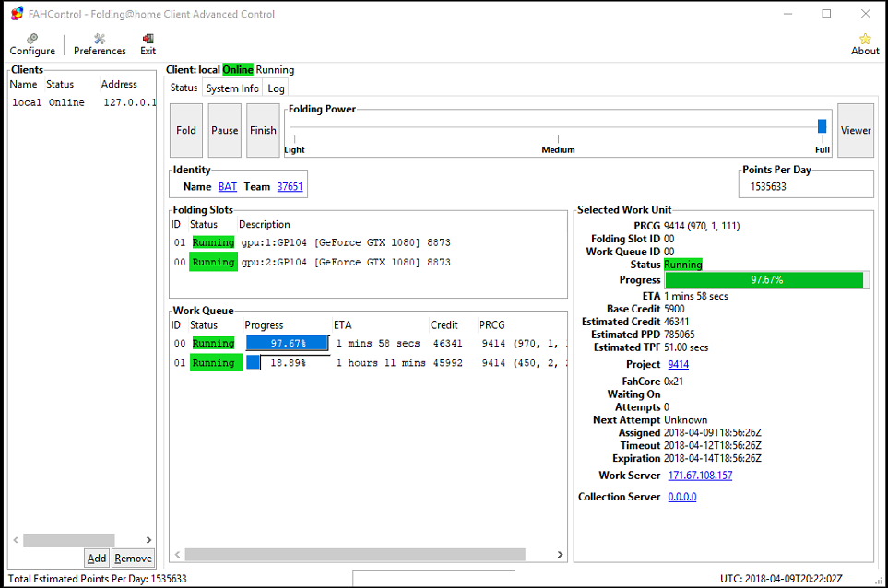
Task: Click the Finish button
Action: coord(264,130)
